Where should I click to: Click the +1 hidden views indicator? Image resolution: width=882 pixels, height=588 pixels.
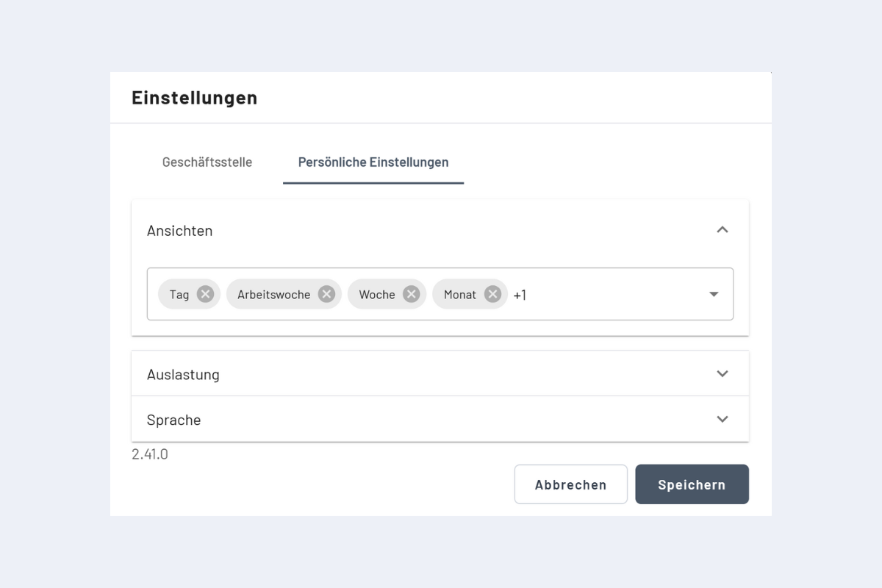tap(520, 295)
